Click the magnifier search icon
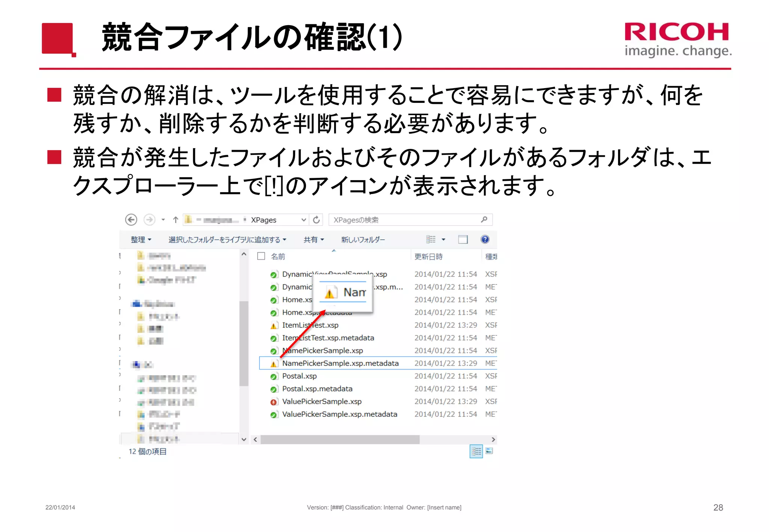769x532 pixels. coord(484,219)
